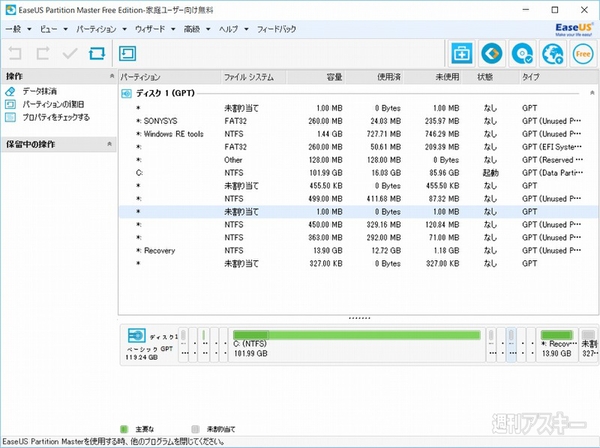Select the 363.00 MB NTFS row
Viewport: 600px width, 448px height.
(359, 238)
